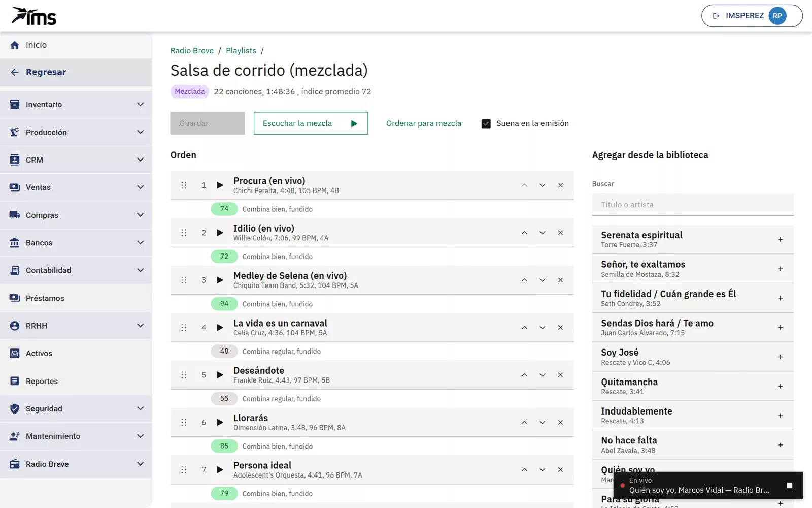Play the Persona ideal track
This screenshot has height=508, width=812.
tap(220, 470)
